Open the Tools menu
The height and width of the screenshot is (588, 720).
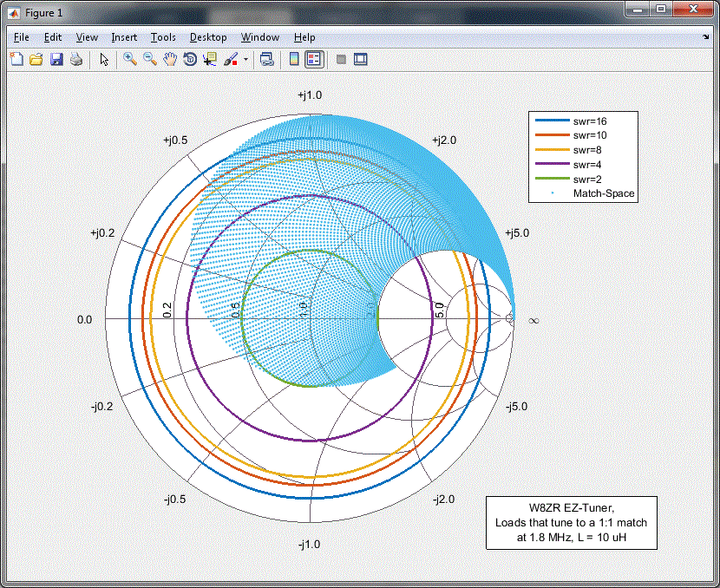[163, 37]
